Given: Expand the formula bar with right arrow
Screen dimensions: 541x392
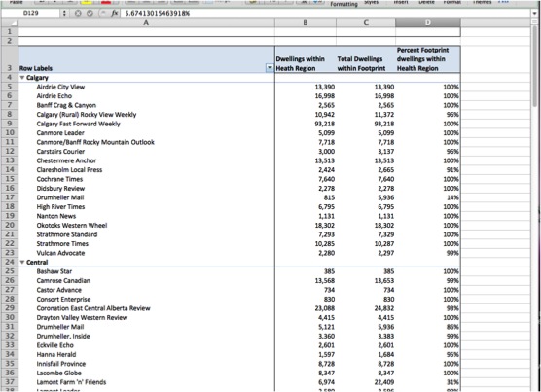Looking at the screenshot, I should tap(535, 13).
